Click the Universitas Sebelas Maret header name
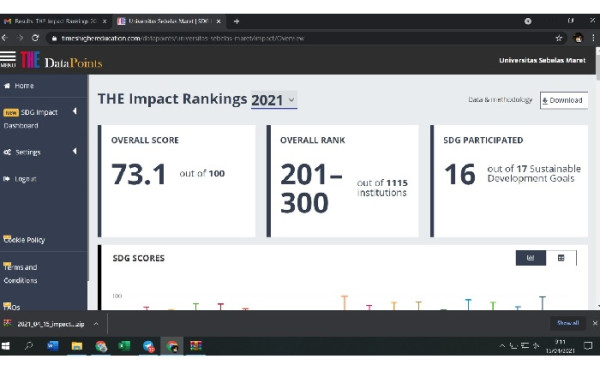 (x=542, y=60)
